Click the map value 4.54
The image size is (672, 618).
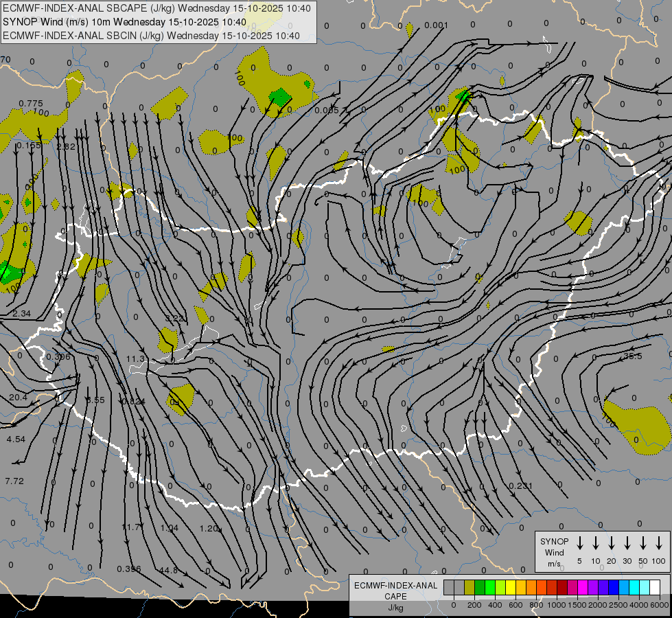tap(16, 439)
